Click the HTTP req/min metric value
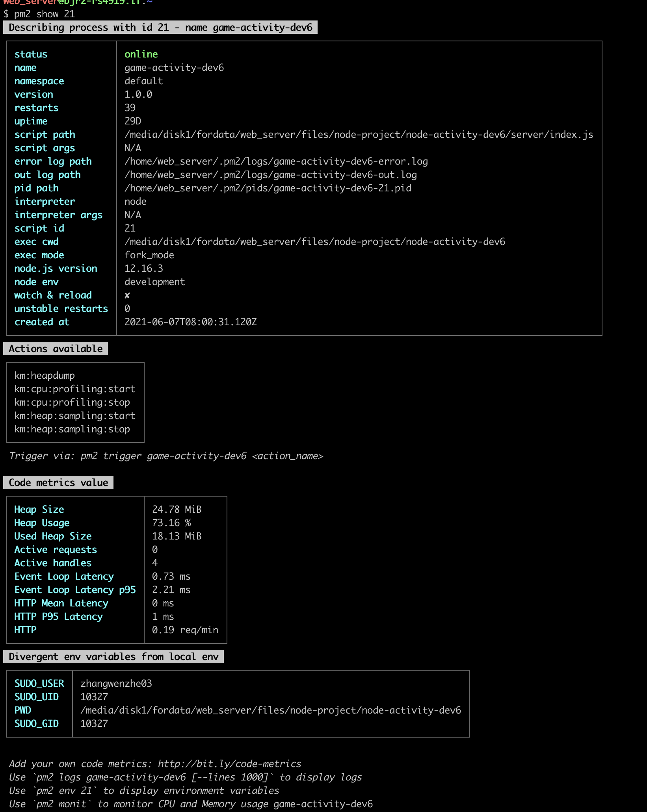This screenshot has height=812, width=647. pyautogui.click(x=185, y=630)
